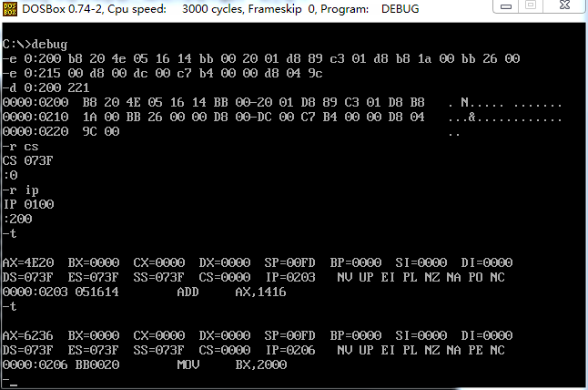This screenshot has height=390, width=588.
Task: Minimize the DOSBox window
Action: point(506,6)
